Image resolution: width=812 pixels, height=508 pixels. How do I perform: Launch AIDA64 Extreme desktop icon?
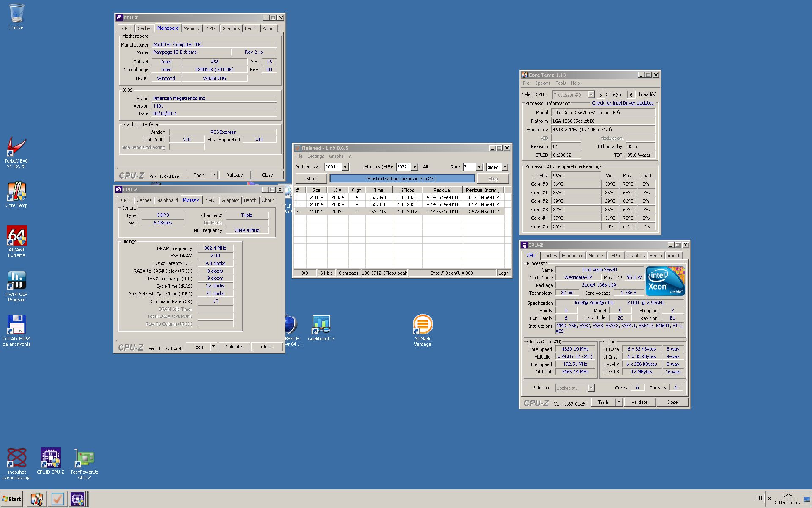point(16,241)
